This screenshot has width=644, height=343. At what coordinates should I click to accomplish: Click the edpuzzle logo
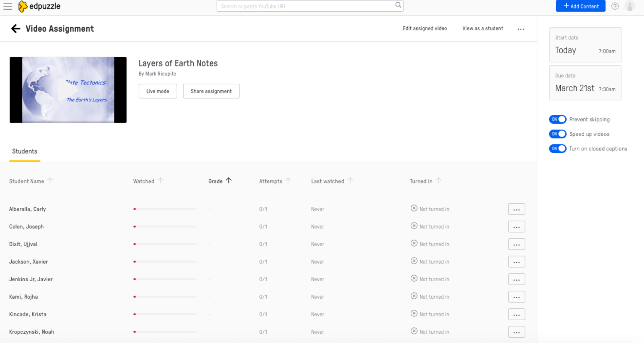[x=39, y=6]
